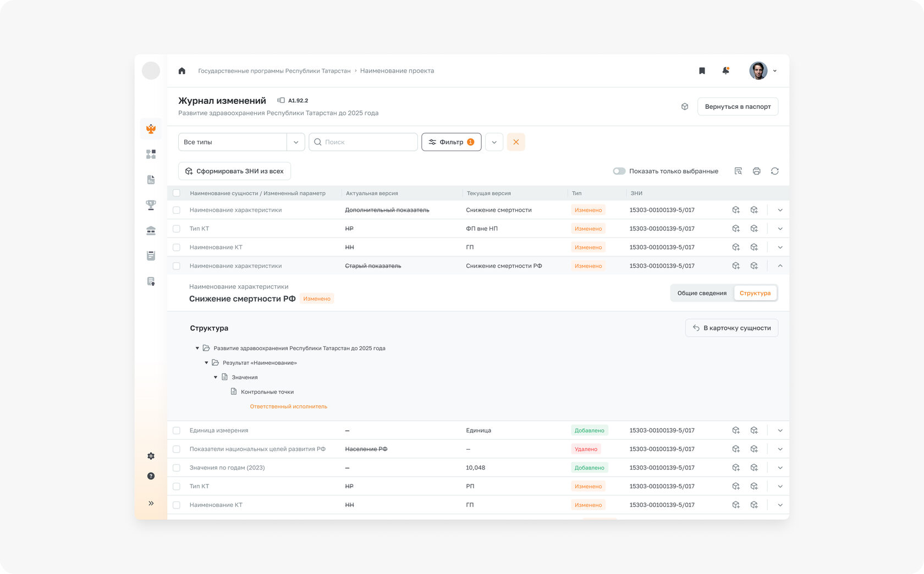Toggle 'Показать только выбранные' switch

coord(619,171)
